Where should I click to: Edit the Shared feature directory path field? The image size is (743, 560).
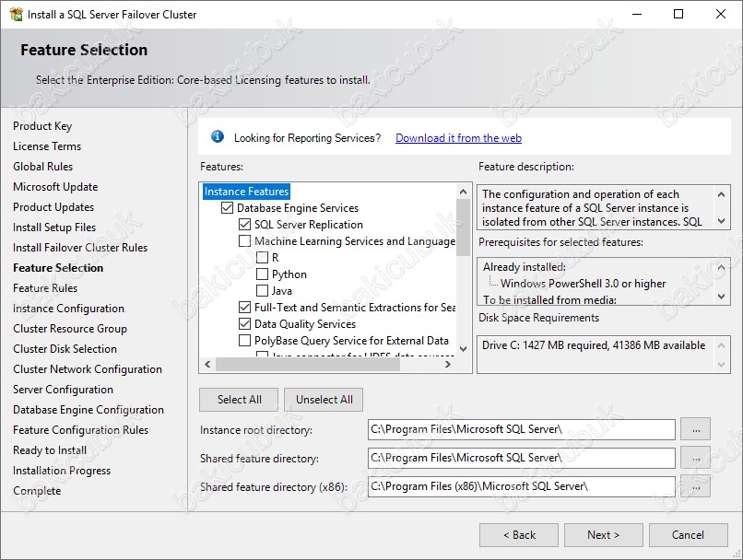click(521, 458)
